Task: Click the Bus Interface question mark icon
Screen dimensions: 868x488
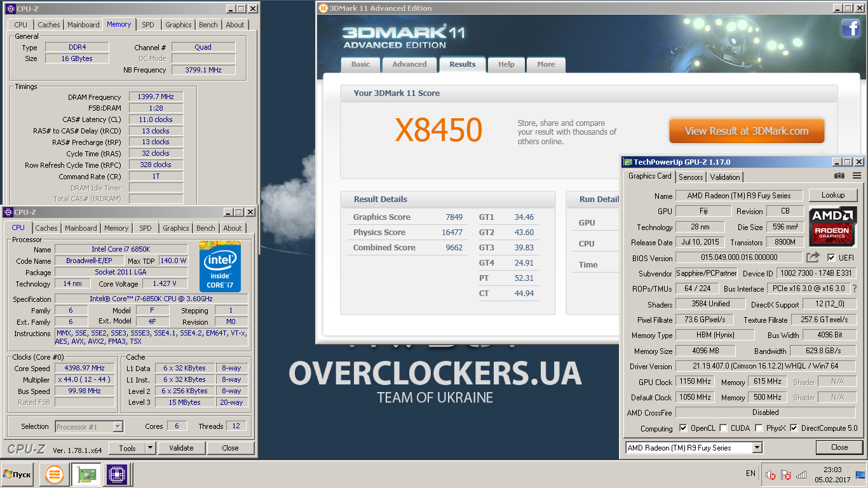Action: [855, 288]
